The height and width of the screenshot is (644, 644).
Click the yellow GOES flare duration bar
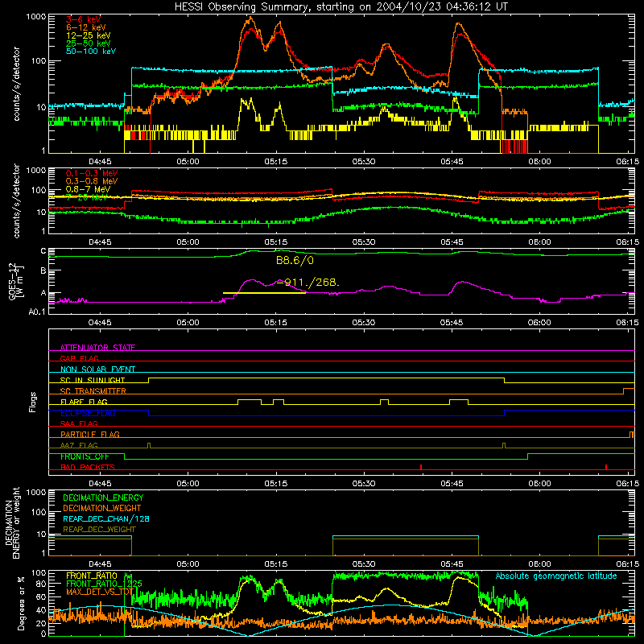tap(264, 293)
